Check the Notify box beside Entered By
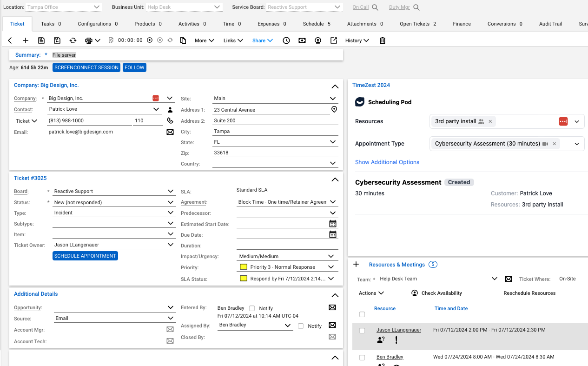Viewport: 588px width, 366px height. point(252,308)
